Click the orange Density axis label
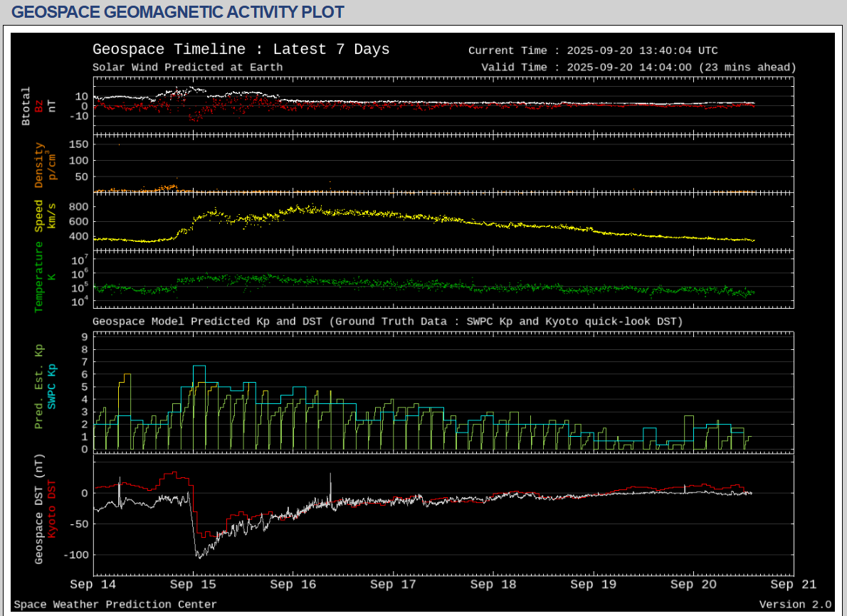The width and height of the screenshot is (847, 616). 39,165
